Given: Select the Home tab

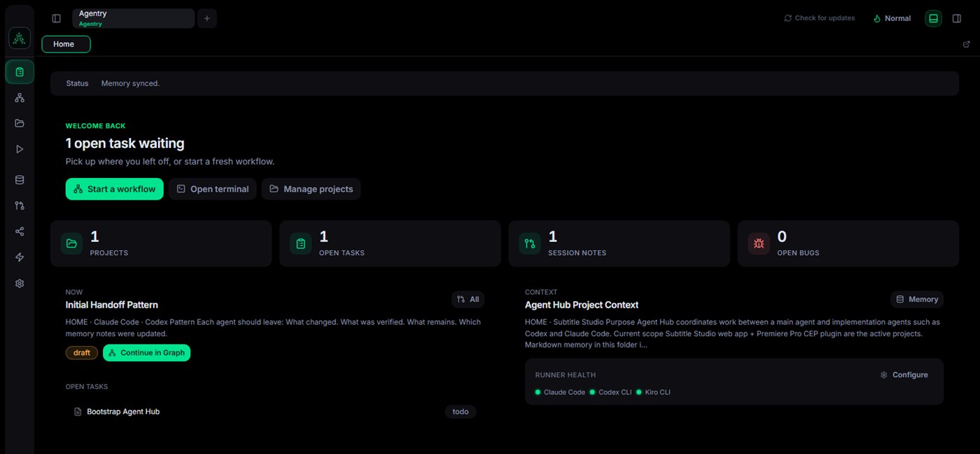Looking at the screenshot, I should (x=66, y=44).
